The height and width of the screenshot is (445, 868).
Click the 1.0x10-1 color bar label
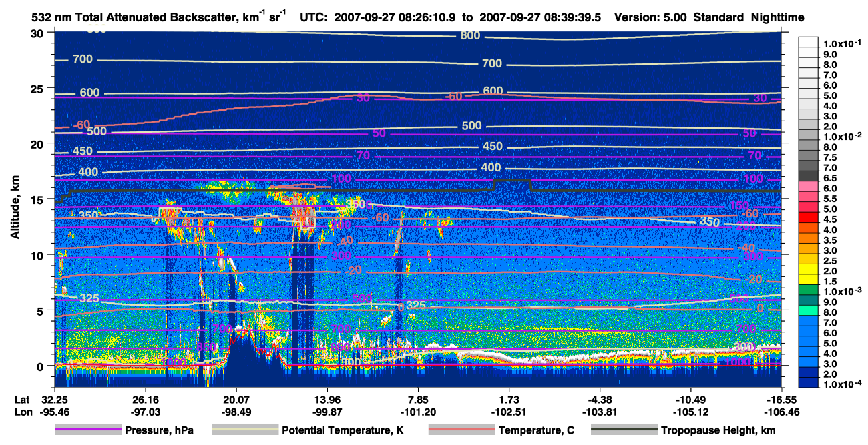point(844,43)
